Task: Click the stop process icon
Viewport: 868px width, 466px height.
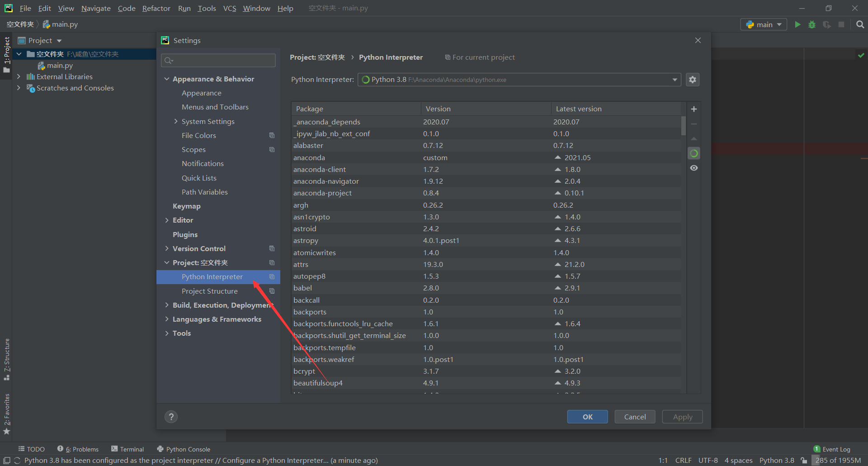Action: [841, 24]
